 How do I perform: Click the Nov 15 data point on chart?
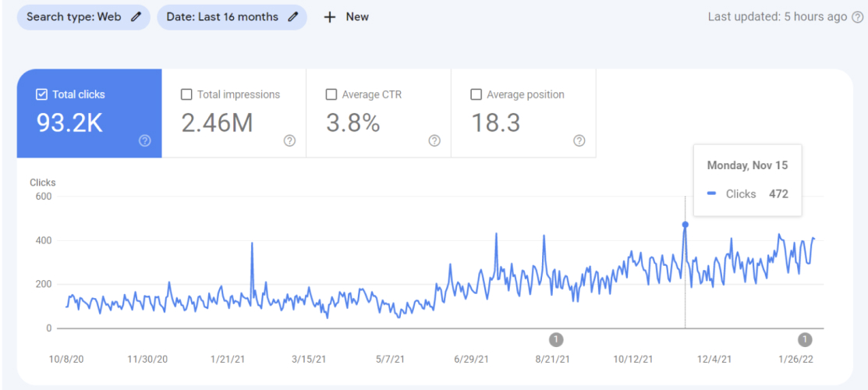pos(685,225)
